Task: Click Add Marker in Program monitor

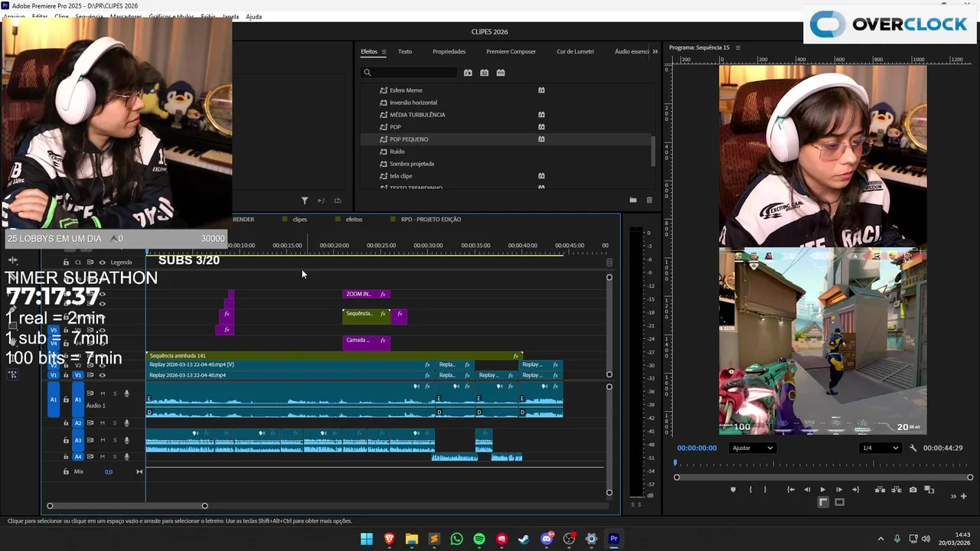Action: tap(733, 490)
